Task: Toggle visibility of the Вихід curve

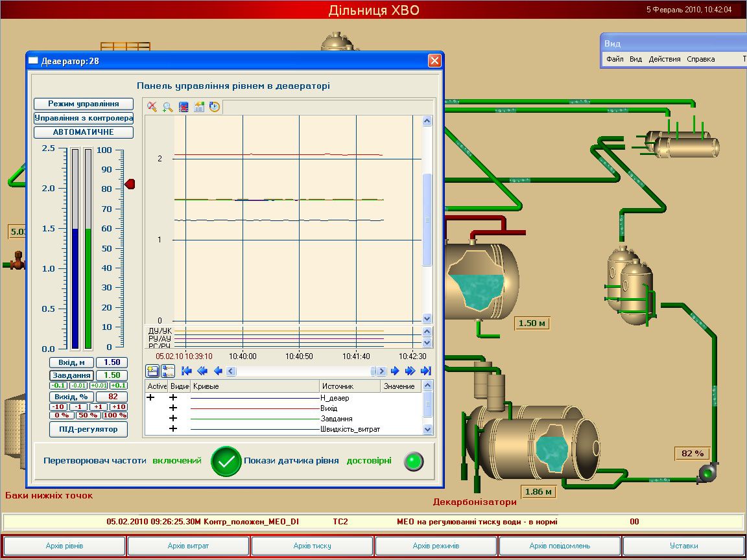Action: (173, 408)
